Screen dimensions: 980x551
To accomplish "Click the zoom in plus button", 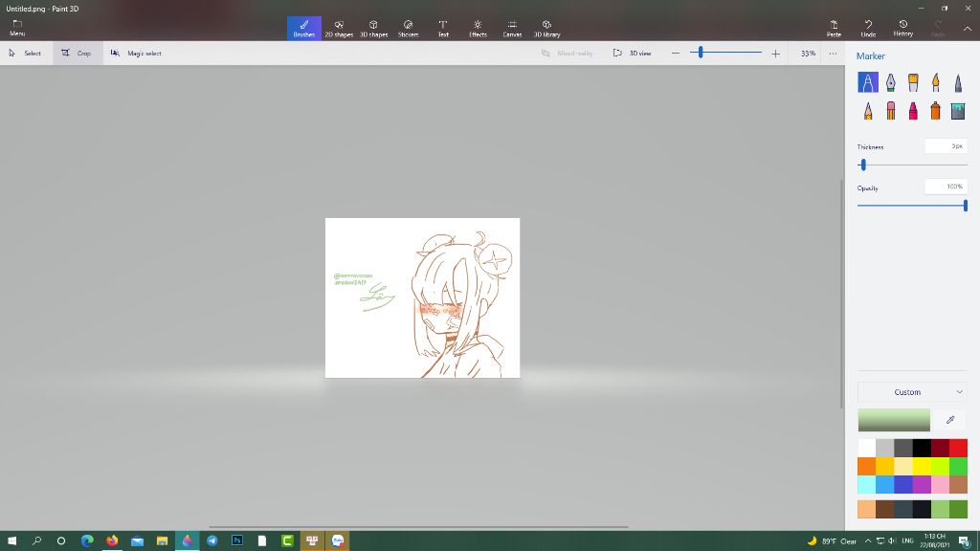I will click(x=775, y=54).
